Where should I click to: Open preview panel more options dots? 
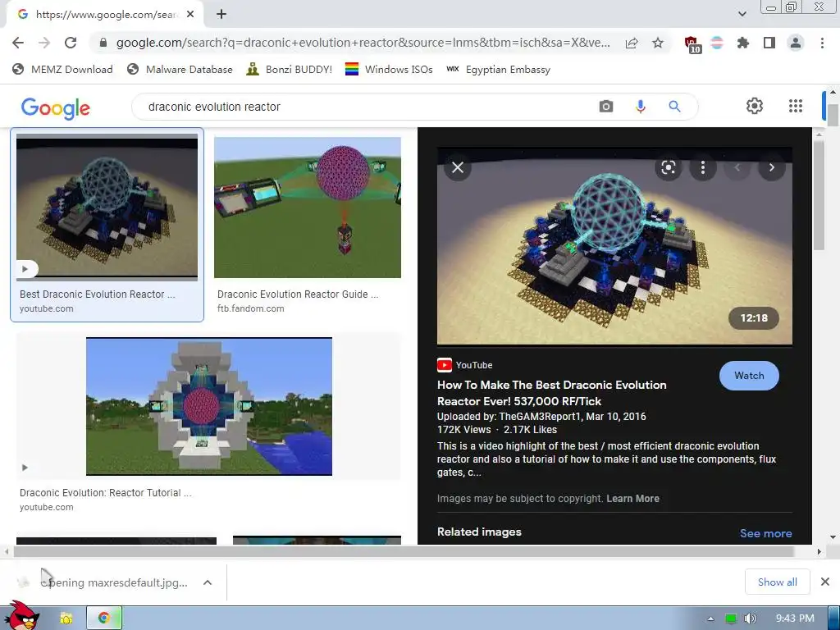point(703,167)
